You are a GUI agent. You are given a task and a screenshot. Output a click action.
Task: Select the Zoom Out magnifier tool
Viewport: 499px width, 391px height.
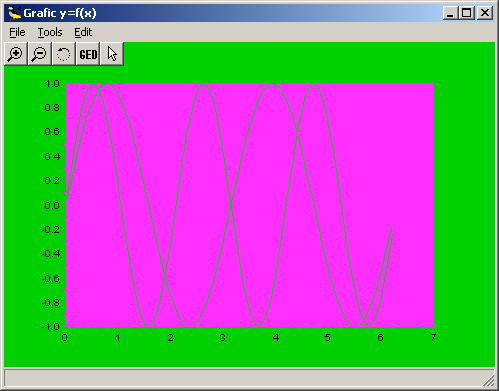pyautogui.click(x=40, y=54)
